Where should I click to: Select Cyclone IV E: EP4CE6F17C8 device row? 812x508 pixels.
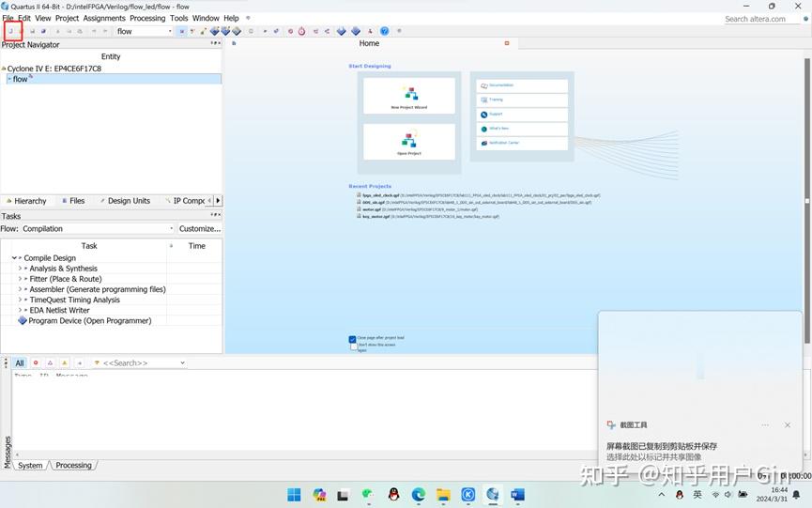(x=54, y=69)
